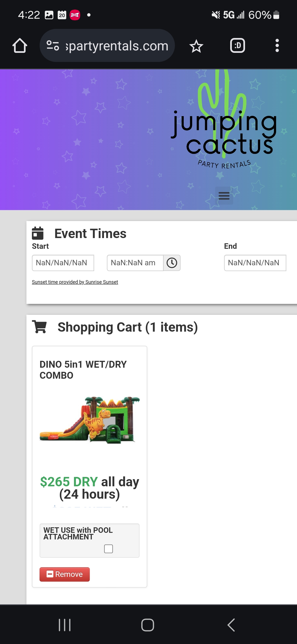Screen dimensions: 297x644
Task: Click the shopping cart icon
Action: [x=39, y=327]
